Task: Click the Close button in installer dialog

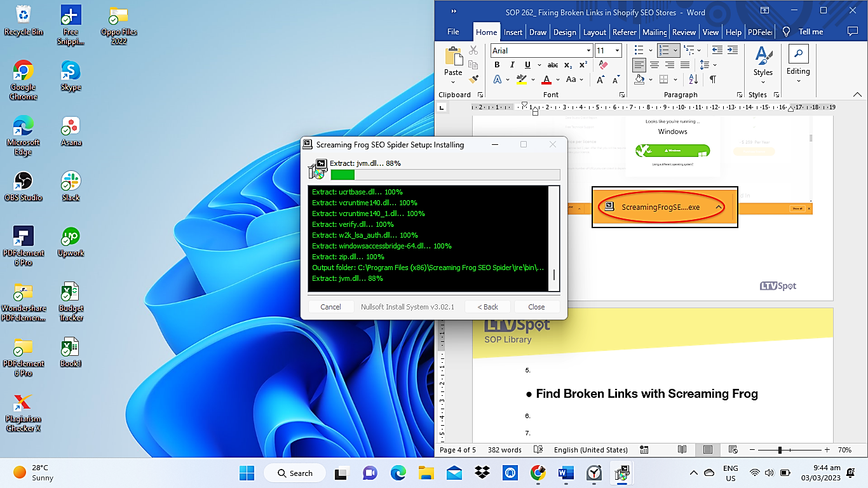Action: 536,306
